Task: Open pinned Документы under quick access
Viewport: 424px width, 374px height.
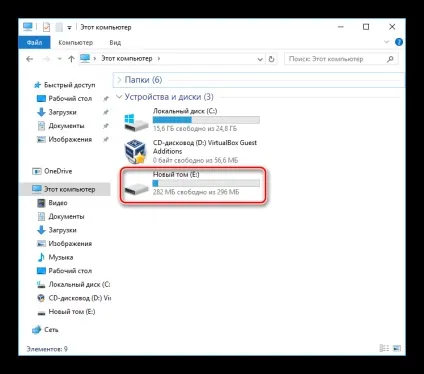Action: [x=66, y=126]
